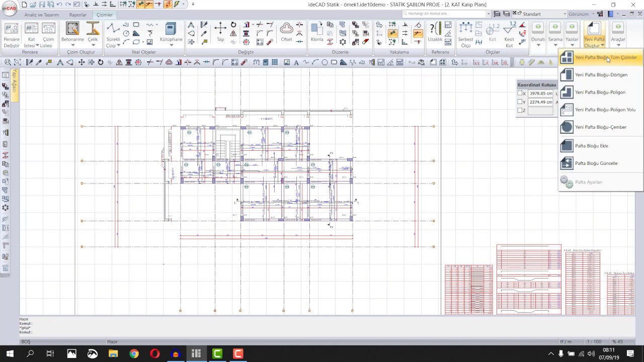644x362 pixels.
Task: Select the Taşı move tool in ribbon
Action: [x=220, y=32]
